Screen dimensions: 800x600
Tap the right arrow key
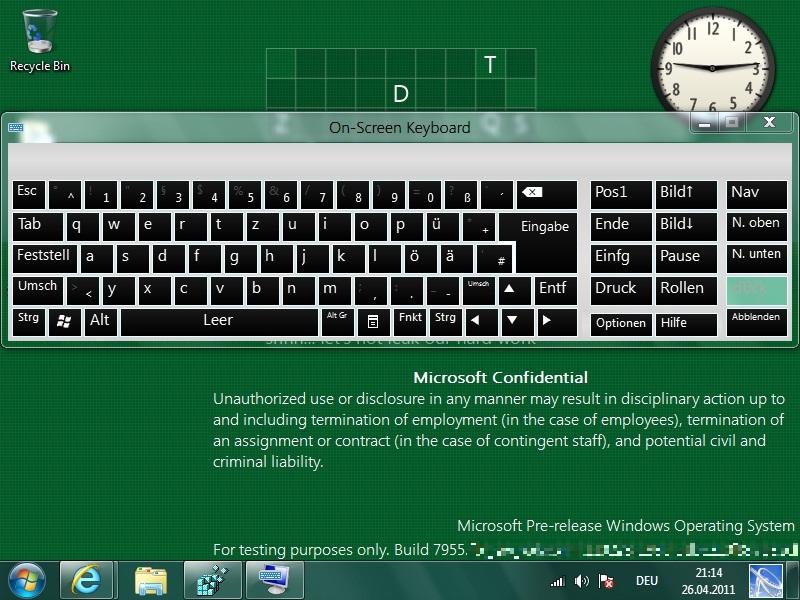click(x=558, y=322)
